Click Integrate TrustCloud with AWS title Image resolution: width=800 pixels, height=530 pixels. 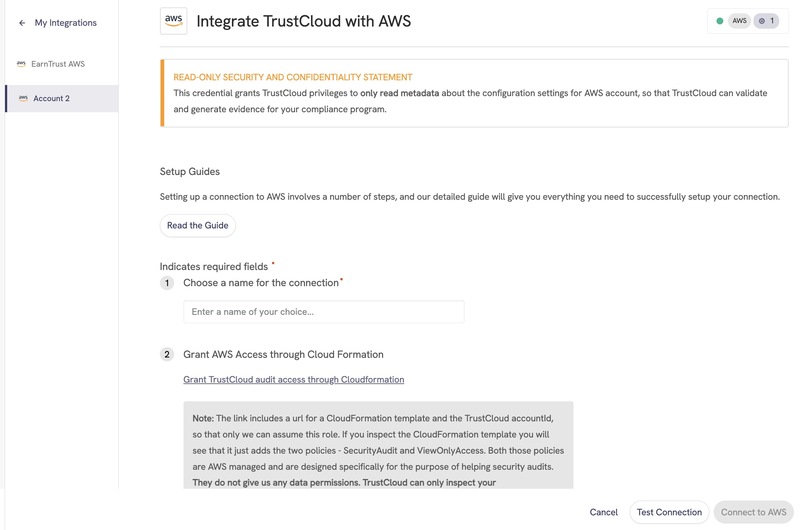click(x=304, y=21)
